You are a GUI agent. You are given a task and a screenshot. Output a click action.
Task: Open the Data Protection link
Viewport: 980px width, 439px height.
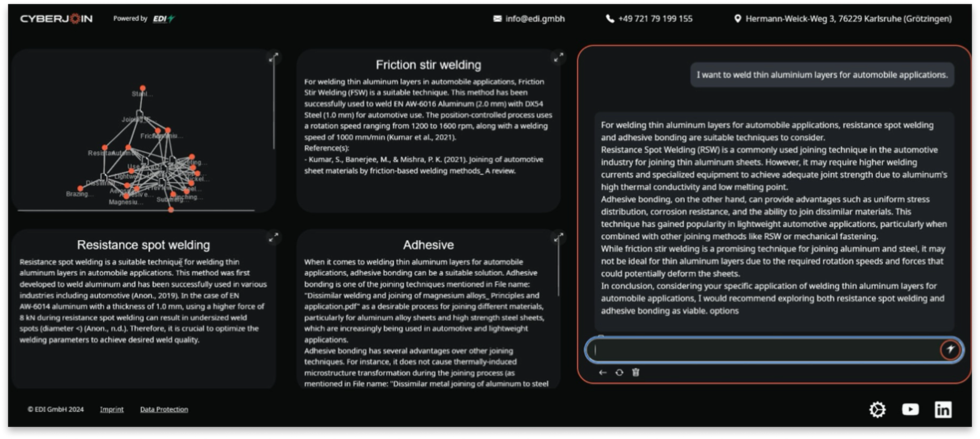point(164,409)
